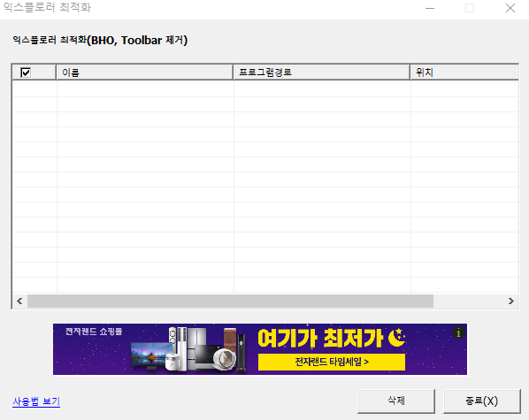Open the 전자랜드 타임세일 yellow banner button

(x=332, y=362)
